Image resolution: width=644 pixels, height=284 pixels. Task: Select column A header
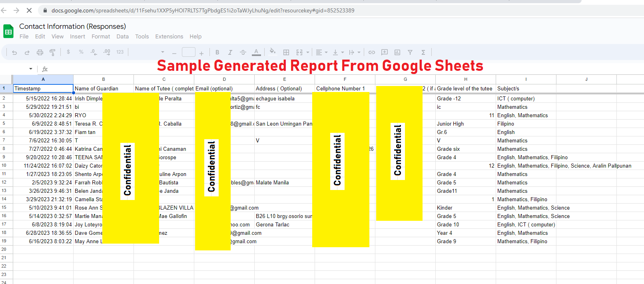tap(43, 79)
